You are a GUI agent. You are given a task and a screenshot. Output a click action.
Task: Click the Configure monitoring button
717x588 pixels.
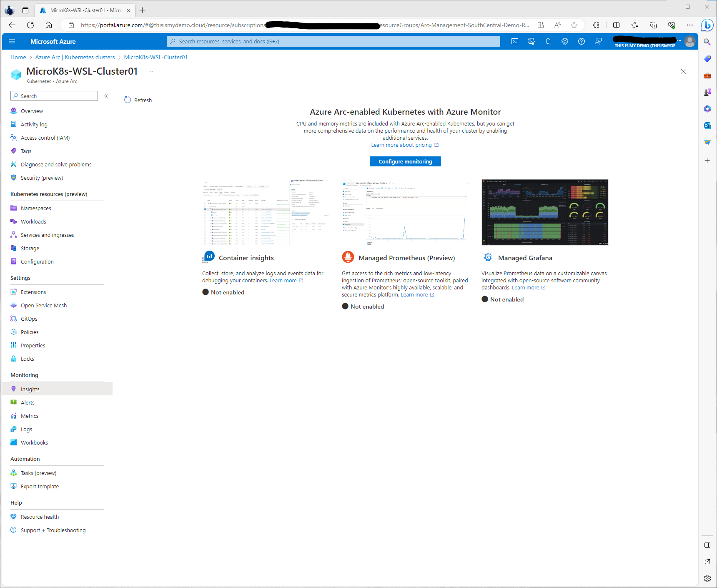(405, 161)
